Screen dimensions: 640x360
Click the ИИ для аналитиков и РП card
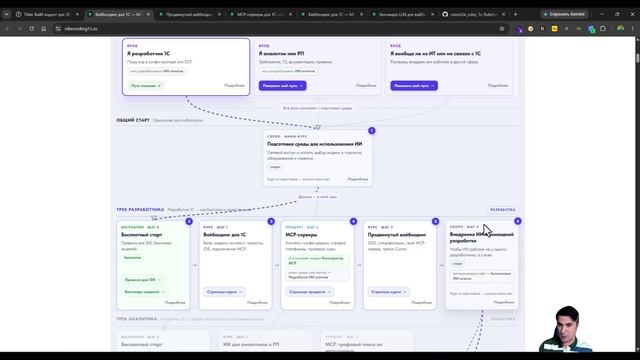tap(266, 341)
